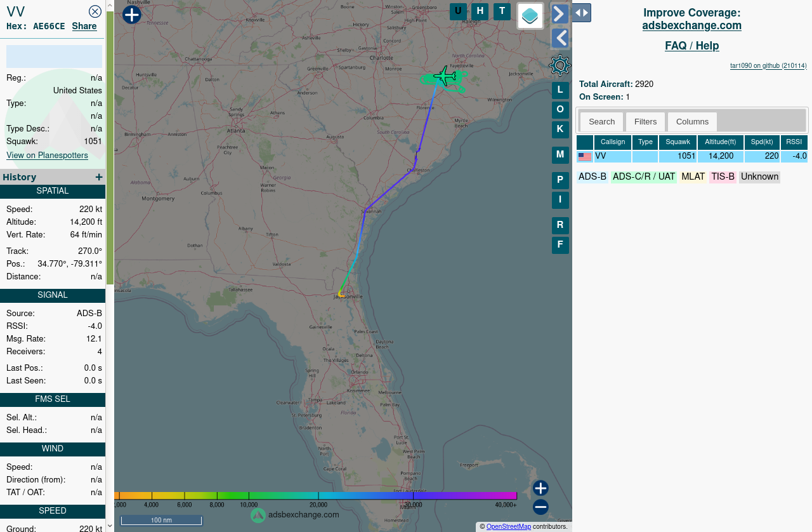Viewport: 812px width, 532px height.
Task: Click the altitude value 14,200 in table
Action: [x=721, y=156]
